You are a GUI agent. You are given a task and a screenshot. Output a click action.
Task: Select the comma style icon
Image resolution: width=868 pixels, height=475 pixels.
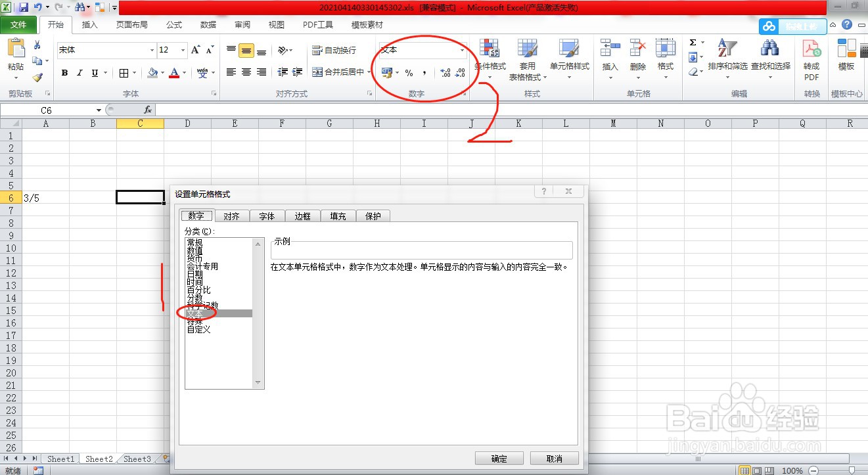[425, 74]
